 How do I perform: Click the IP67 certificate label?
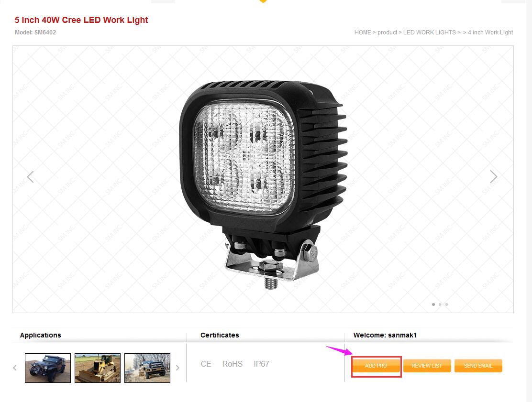(x=262, y=364)
